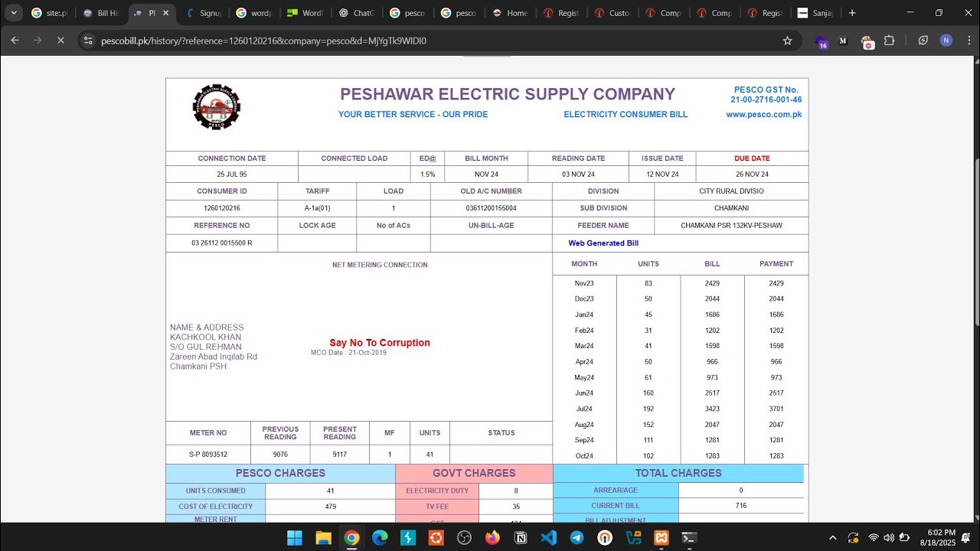980x551 pixels.
Task: Click the purple extension with badge 16
Action: (822, 41)
